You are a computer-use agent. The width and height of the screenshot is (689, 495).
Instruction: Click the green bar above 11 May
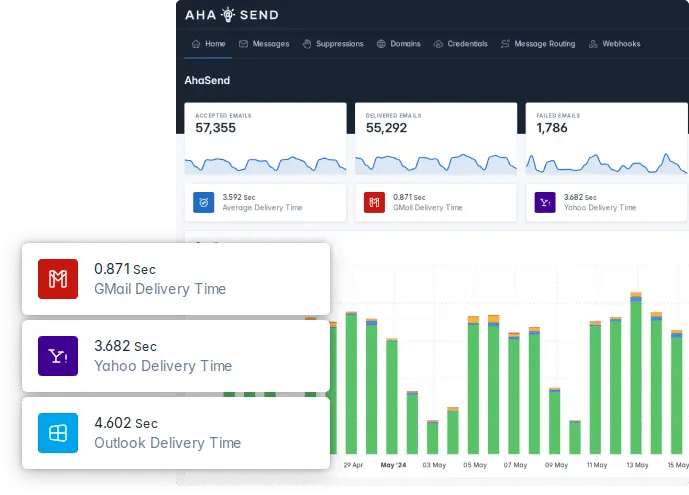[x=595, y=390]
